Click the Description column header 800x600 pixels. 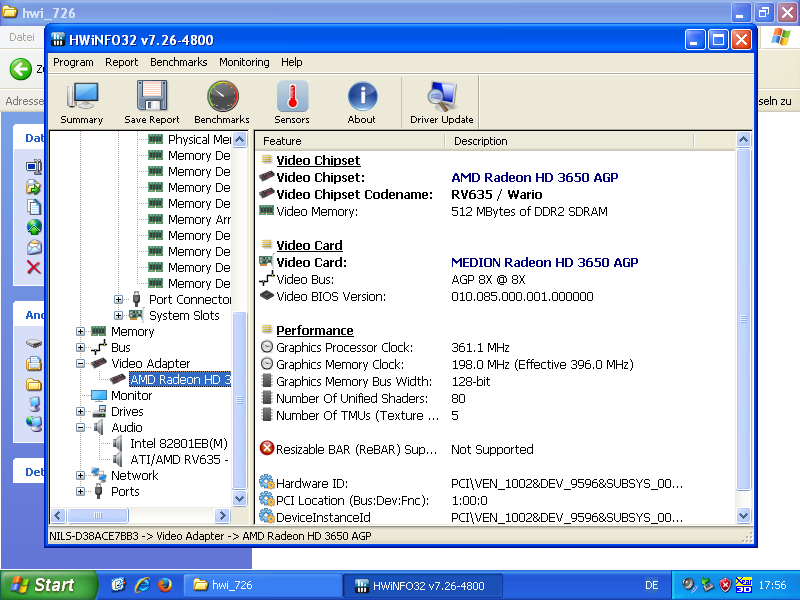click(569, 141)
